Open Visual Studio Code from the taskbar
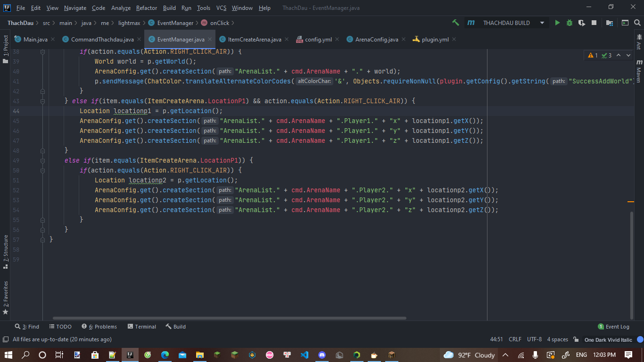This screenshot has width=644, height=362. pyautogui.click(x=304, y=355)
